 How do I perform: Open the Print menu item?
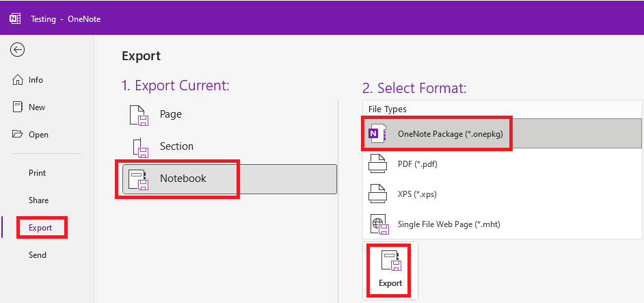point(37,173)
